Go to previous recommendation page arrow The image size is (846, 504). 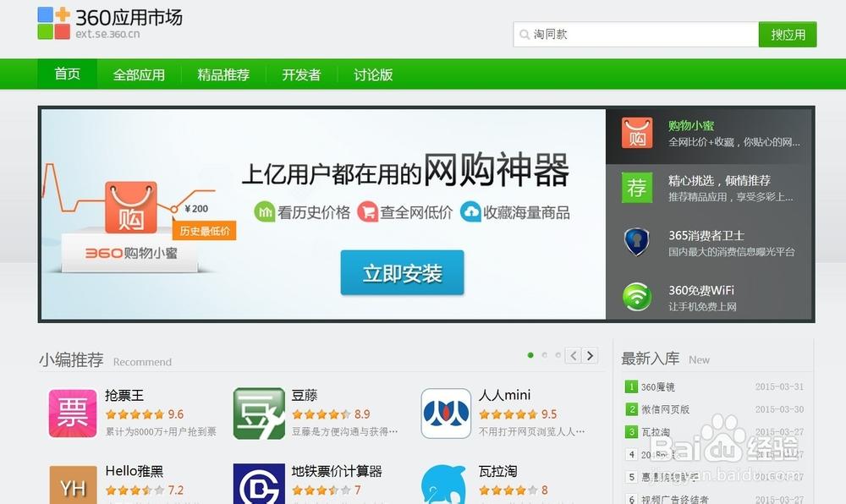[x=573, y=356]
